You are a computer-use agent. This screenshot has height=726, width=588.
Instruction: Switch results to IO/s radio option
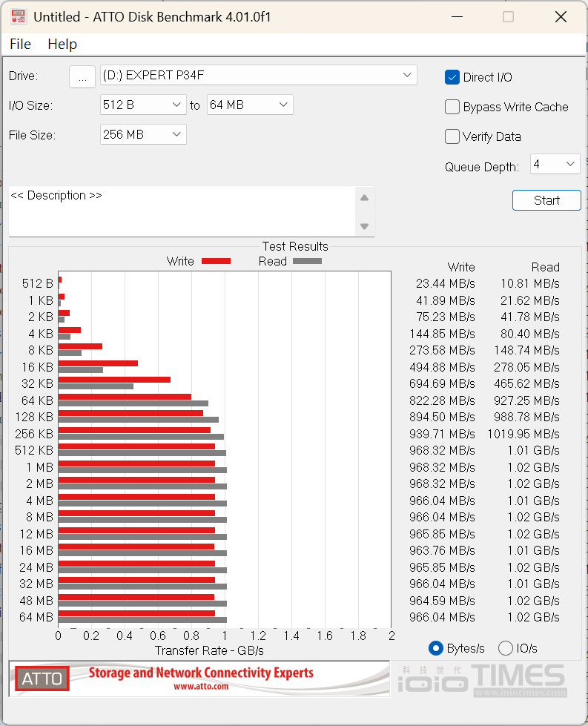click(x=506, y=648)
